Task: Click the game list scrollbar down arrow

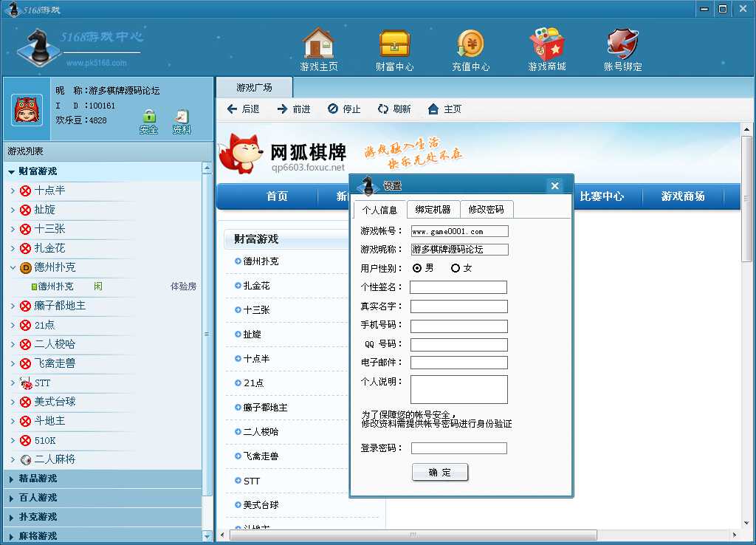Action: point(207,536)
